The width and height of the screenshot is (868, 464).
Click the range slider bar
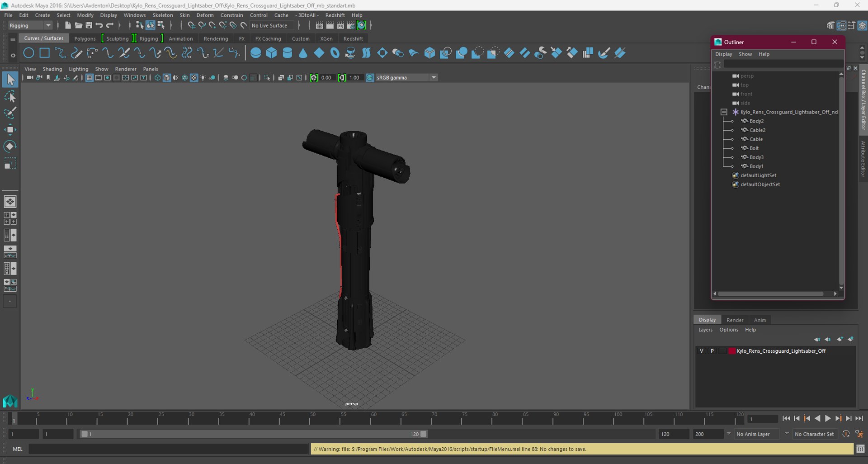click(x=253, y=434)
